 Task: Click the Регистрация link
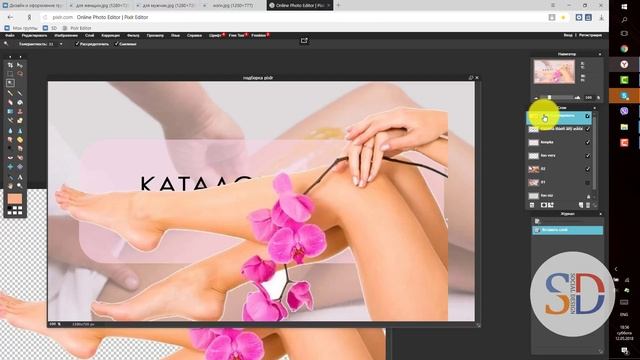coord(590,36)
